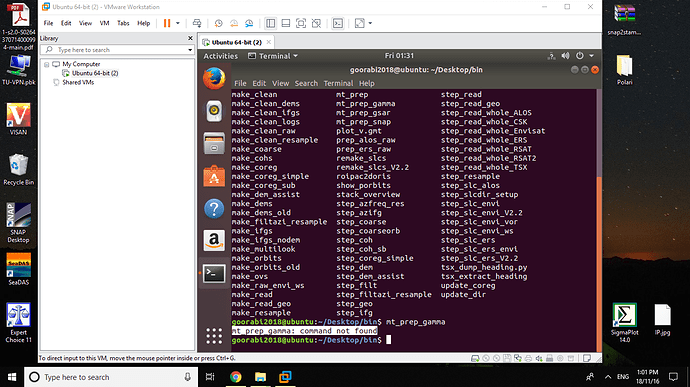Click Ubuntu power icon in top bar

(580, 56)
